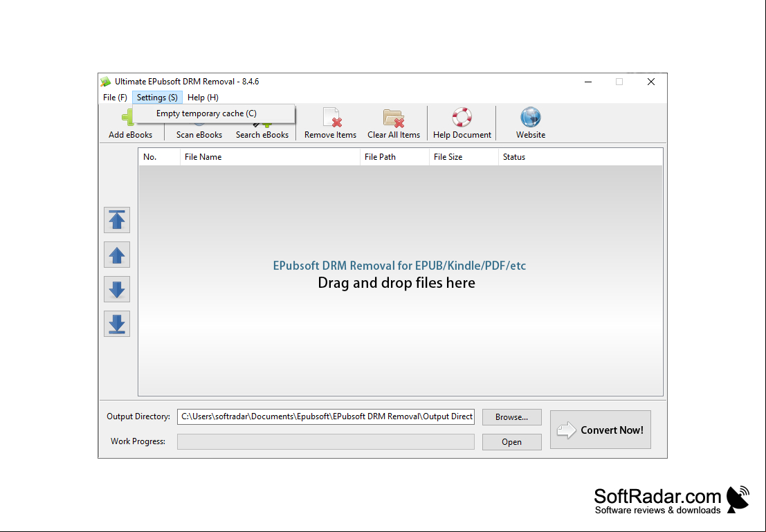Sort by File Name column header
This screenshot has width=766, height=532.
(x=270, y=157)
